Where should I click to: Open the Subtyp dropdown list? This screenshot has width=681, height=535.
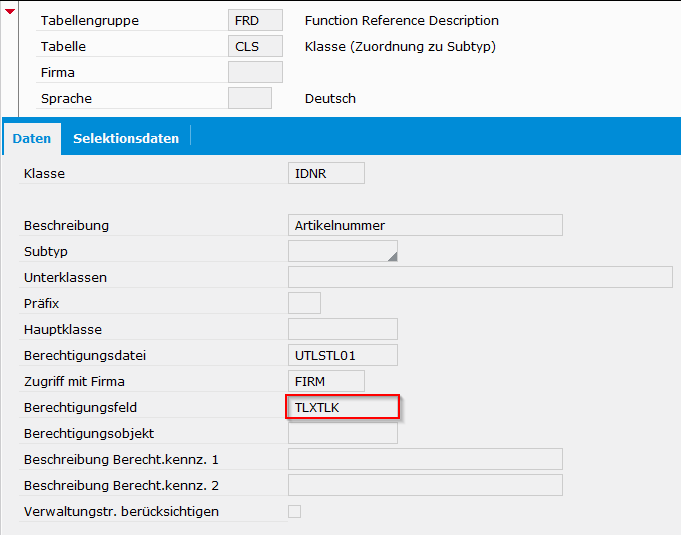point(342,251)
